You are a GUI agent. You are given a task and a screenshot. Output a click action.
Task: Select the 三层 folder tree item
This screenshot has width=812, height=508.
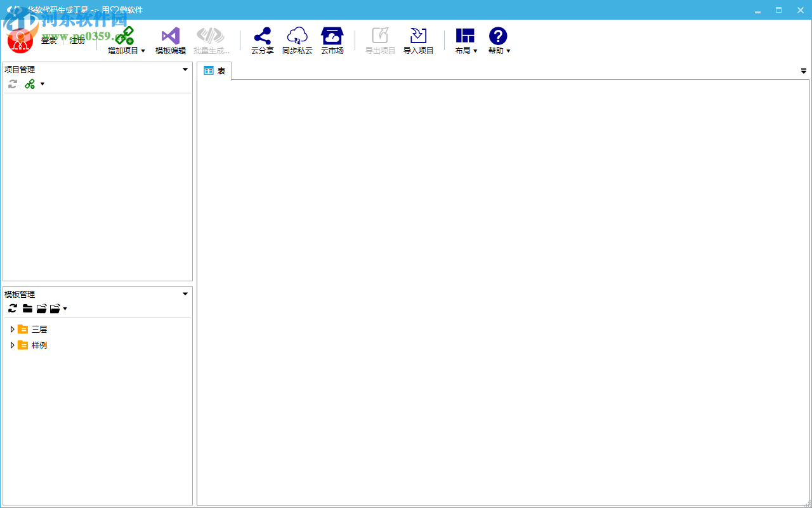click(39, 330)
